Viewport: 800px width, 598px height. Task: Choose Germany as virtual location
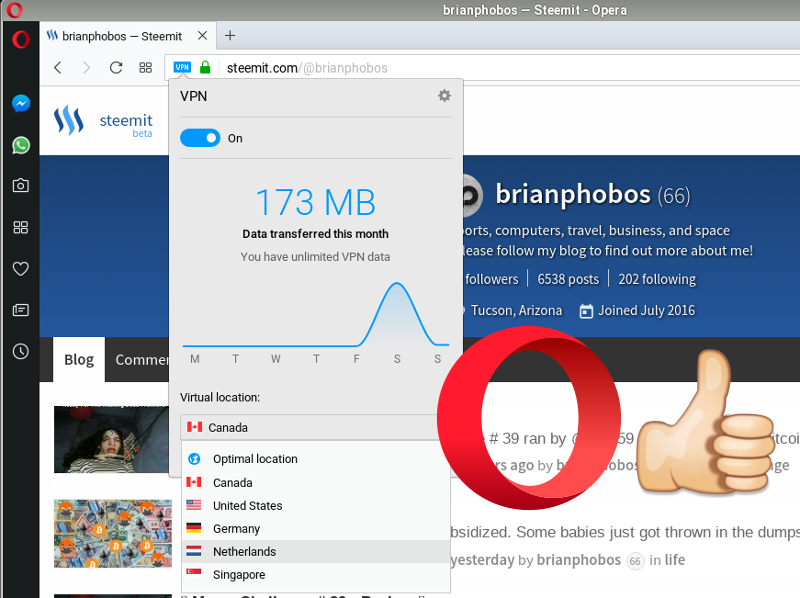(x=236, y=529)
